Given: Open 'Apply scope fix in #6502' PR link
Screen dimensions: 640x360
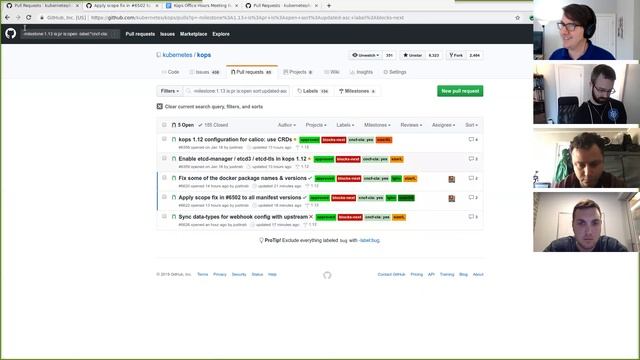Looking at the screenshot, I should pos(240,198).
